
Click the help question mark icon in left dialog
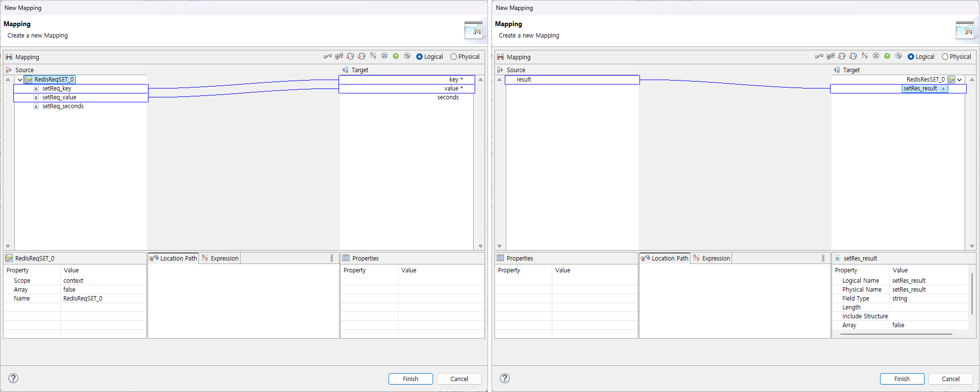pos(13,378)
